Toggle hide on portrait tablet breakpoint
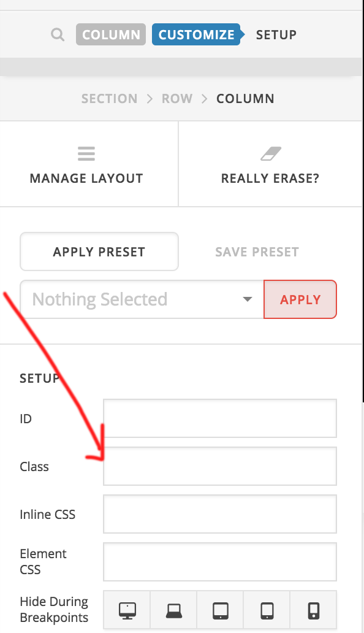 point(267,610)
